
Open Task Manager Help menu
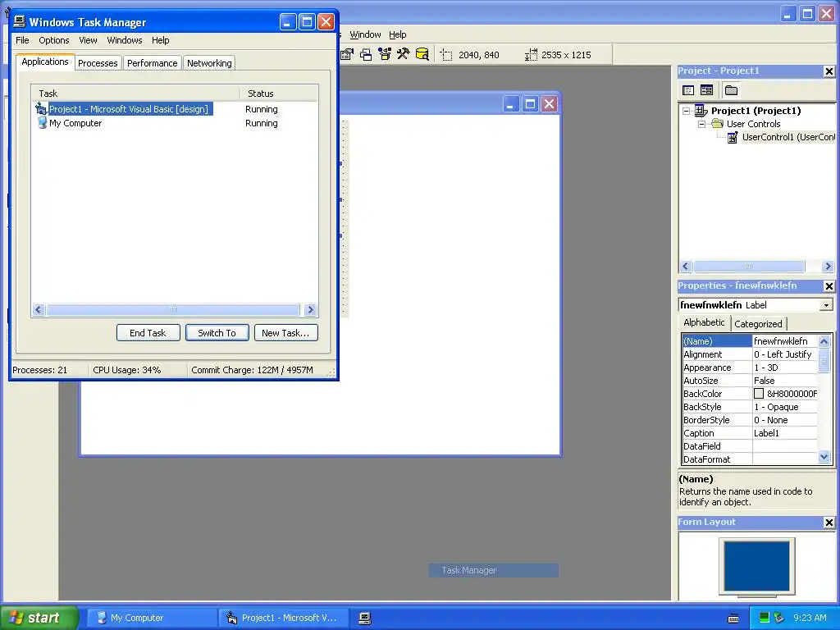point(160,40)
